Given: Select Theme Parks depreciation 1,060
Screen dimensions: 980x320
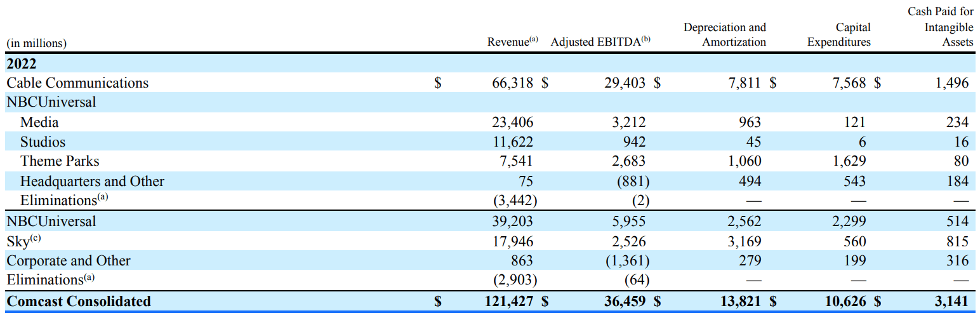Looking at the screenshot, I should coord(744,161).
